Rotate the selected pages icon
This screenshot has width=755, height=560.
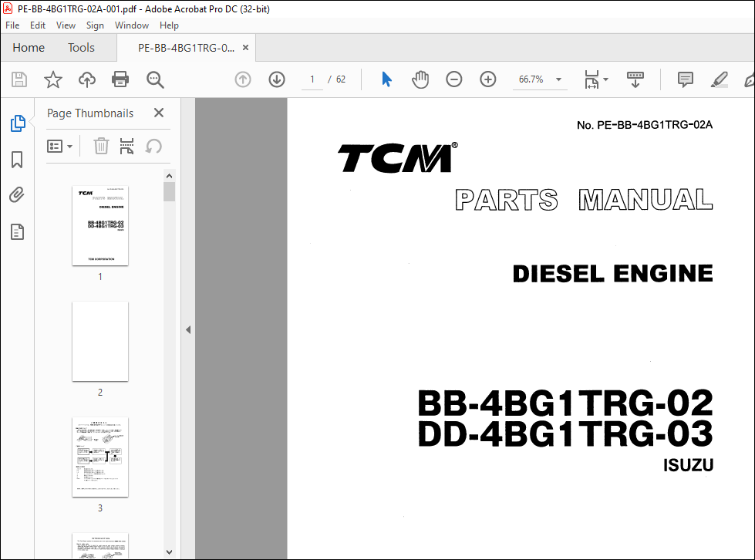[153, 146]
